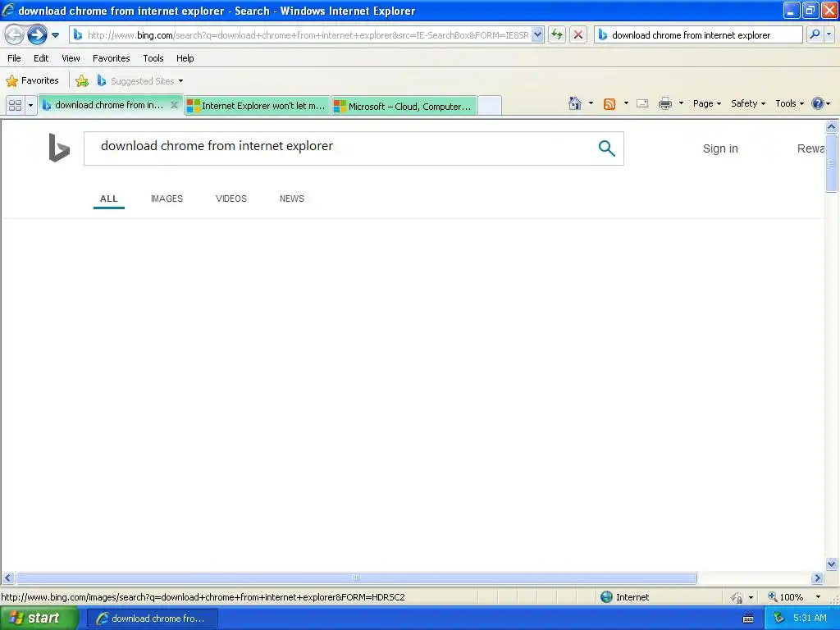Open a new blank tab
Viewport: 840px width, 630px height.
[490, 106]
